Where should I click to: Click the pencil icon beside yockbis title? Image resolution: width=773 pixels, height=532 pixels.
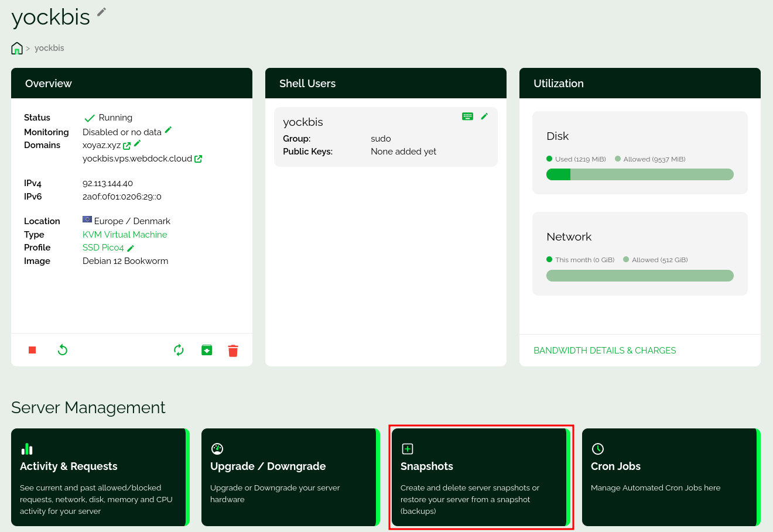tap(102, 12)
